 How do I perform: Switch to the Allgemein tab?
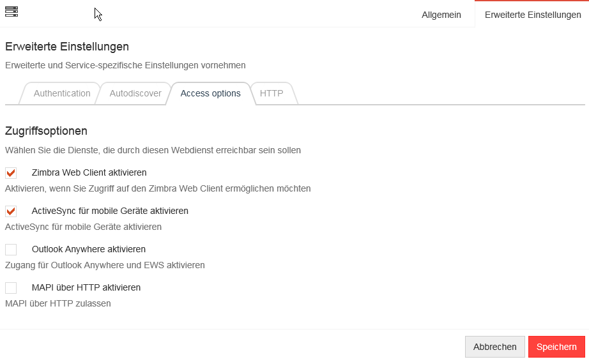441,15
